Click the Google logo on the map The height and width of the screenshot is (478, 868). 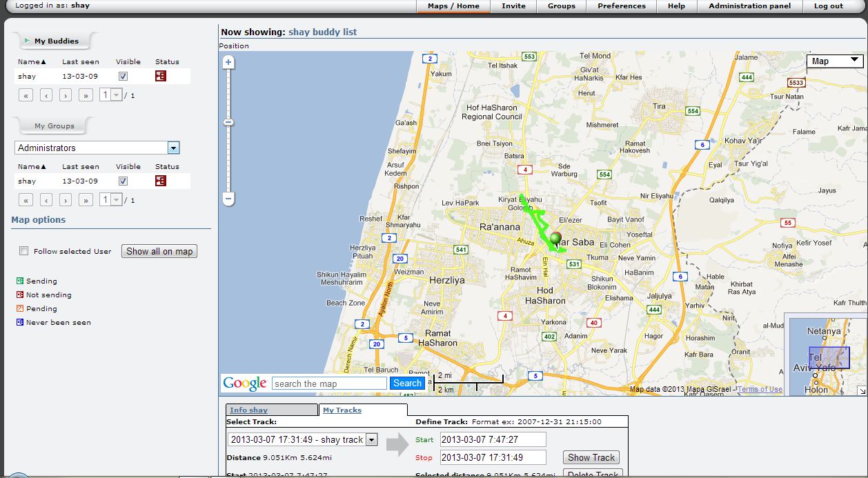click(244, 384)
